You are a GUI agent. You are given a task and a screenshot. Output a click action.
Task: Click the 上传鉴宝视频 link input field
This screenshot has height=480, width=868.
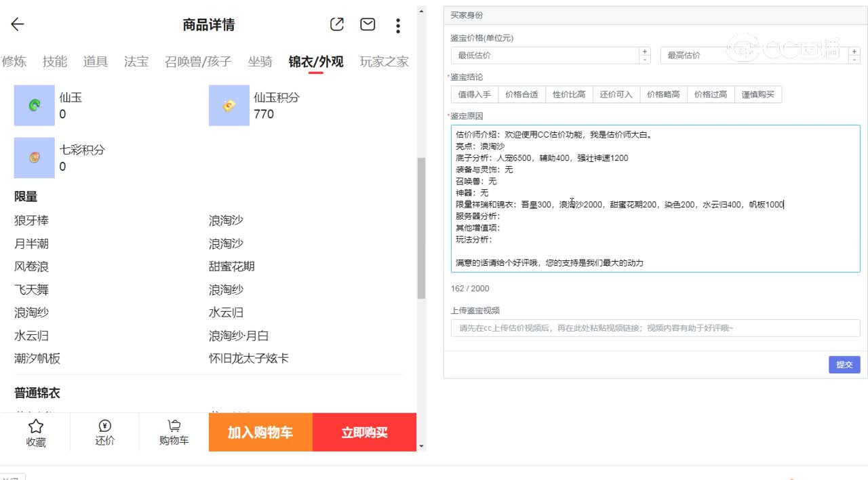pos(655,328)
